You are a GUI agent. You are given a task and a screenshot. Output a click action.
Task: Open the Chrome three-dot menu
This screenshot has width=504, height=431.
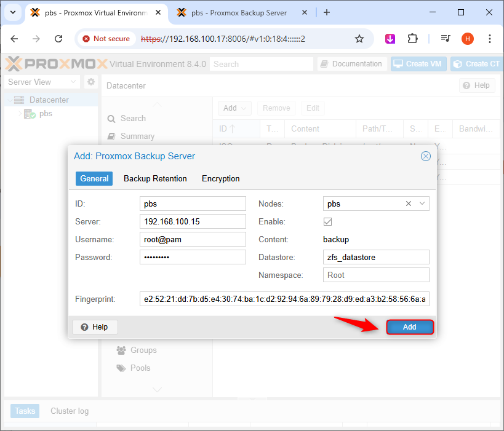click(490, 39)
